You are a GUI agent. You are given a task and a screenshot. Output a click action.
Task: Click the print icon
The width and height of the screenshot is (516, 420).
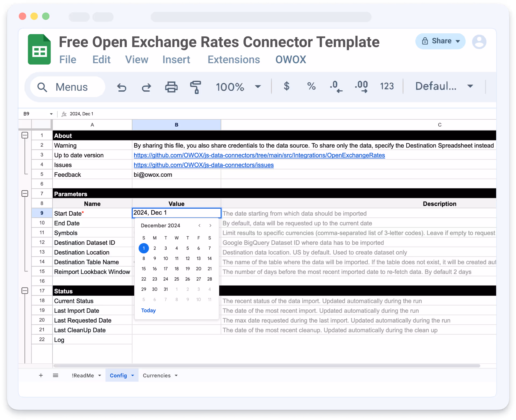171,87
